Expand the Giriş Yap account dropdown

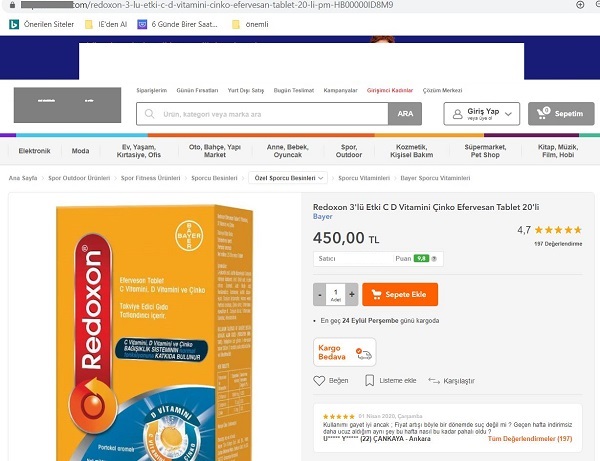tap(508, 114)
